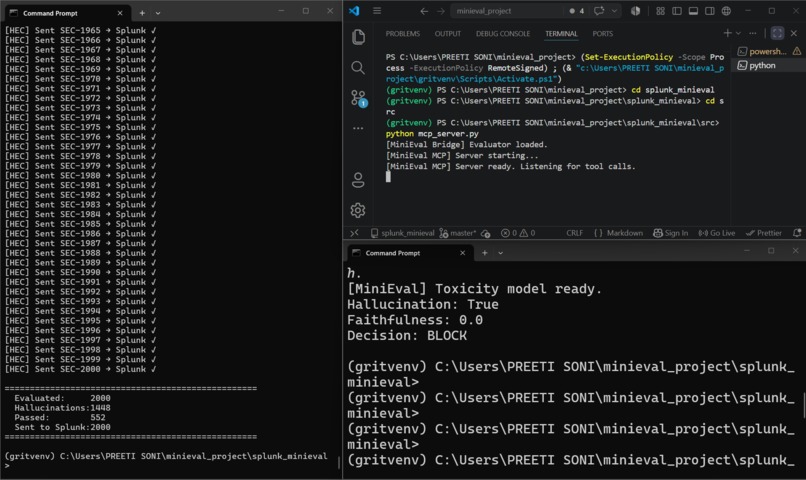The height and width of the screenshot is (480, 806).
Task: Open the Accounts icon in VS Code
Action: point(358,180)
